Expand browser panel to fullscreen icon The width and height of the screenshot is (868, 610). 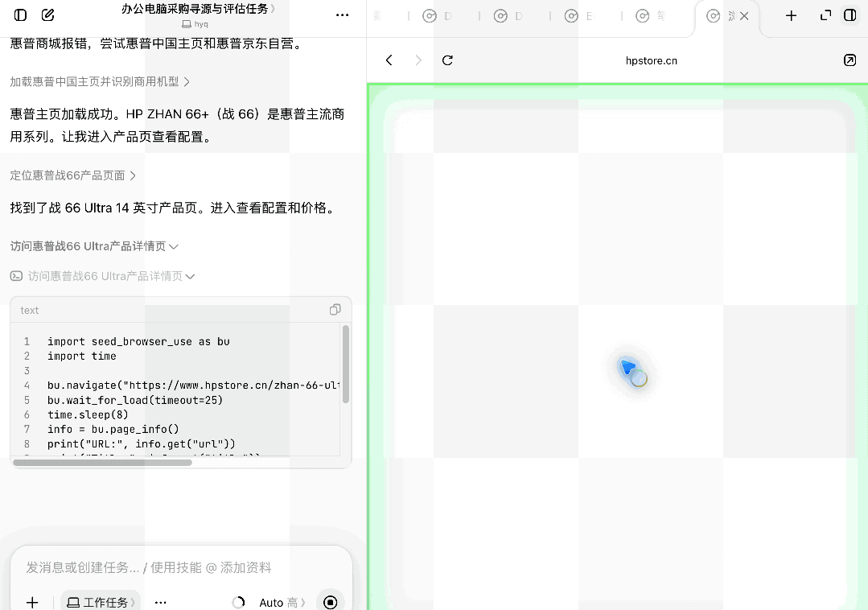[825, 15]
